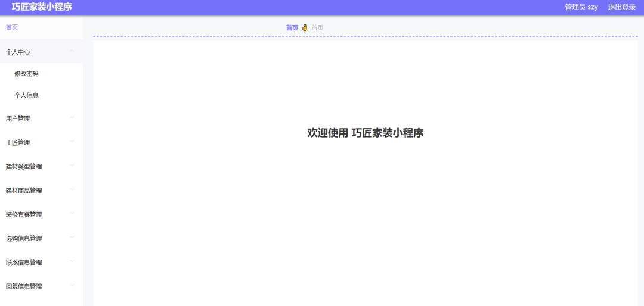Expand the 回复信息管理 chevron arrow
The height and width of the screenshot is (306, 644).
[x=72, y=285]
